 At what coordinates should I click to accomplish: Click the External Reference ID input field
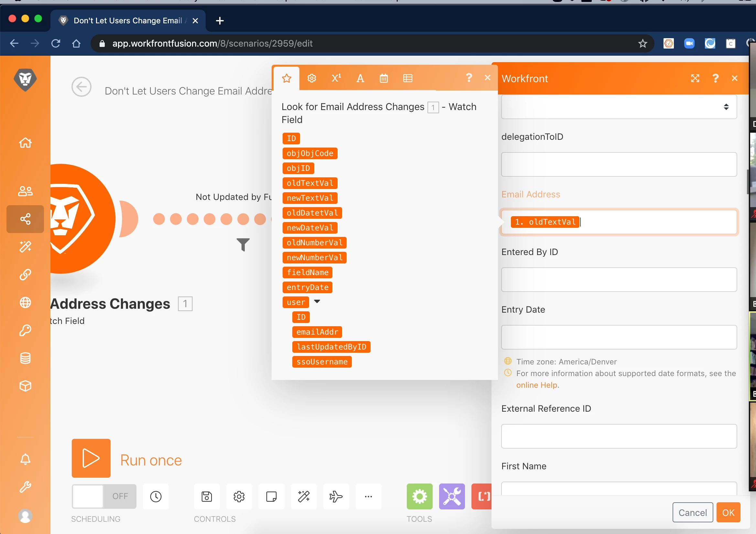pos(619,437)
